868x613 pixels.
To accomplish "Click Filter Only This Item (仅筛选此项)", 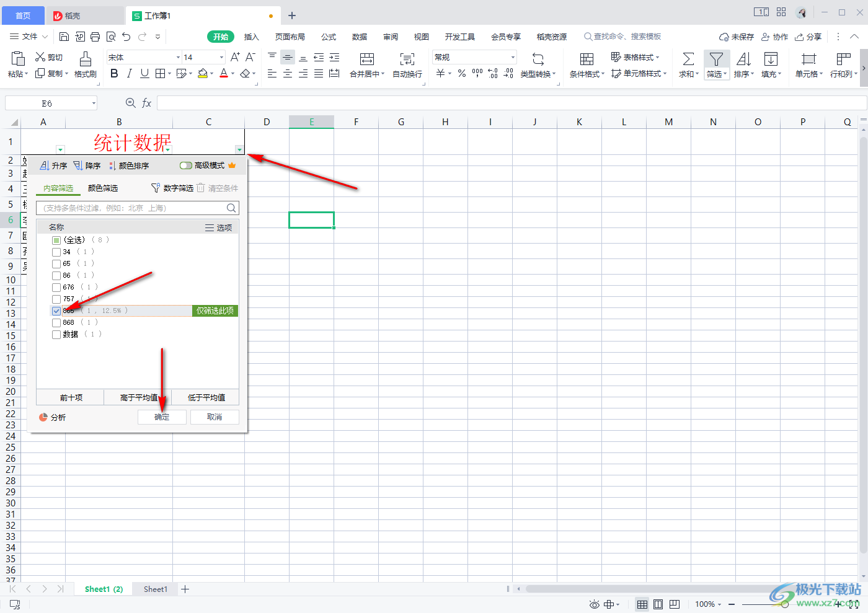I will tap(215, 311).
